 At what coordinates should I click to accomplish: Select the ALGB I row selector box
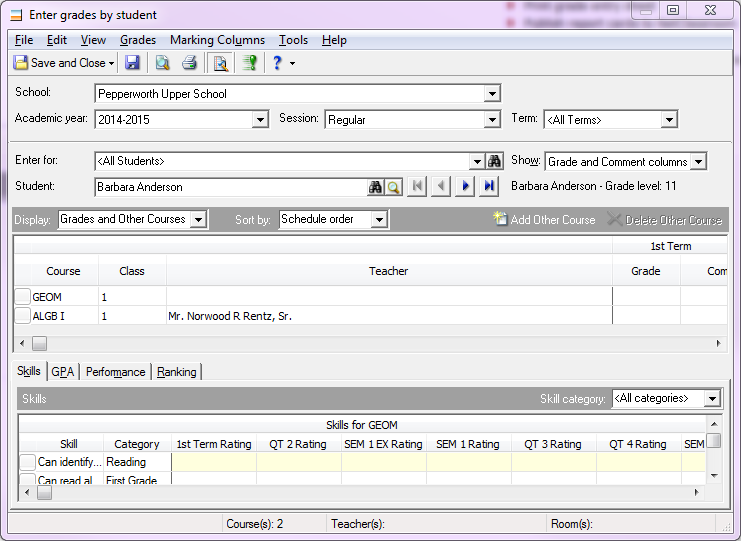click(22, 316)
